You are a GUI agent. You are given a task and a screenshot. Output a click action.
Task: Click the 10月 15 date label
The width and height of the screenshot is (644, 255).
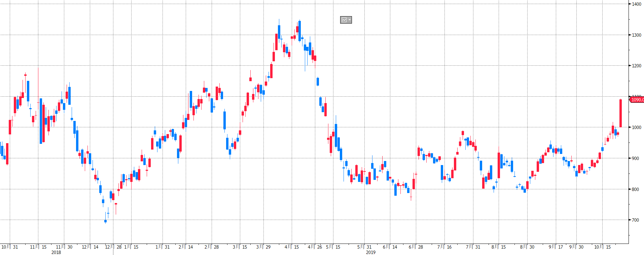pyautogui.click(x=602, y=247)
